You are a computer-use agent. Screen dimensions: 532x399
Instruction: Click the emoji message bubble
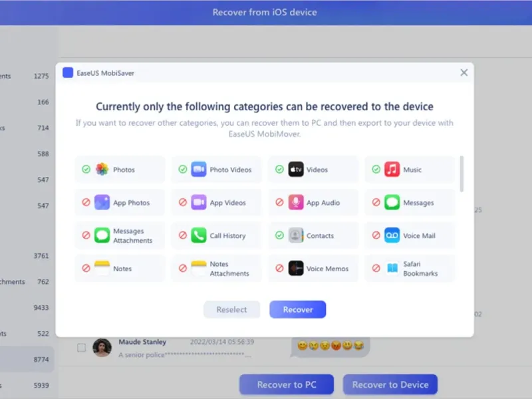click(x=330, y=346)
